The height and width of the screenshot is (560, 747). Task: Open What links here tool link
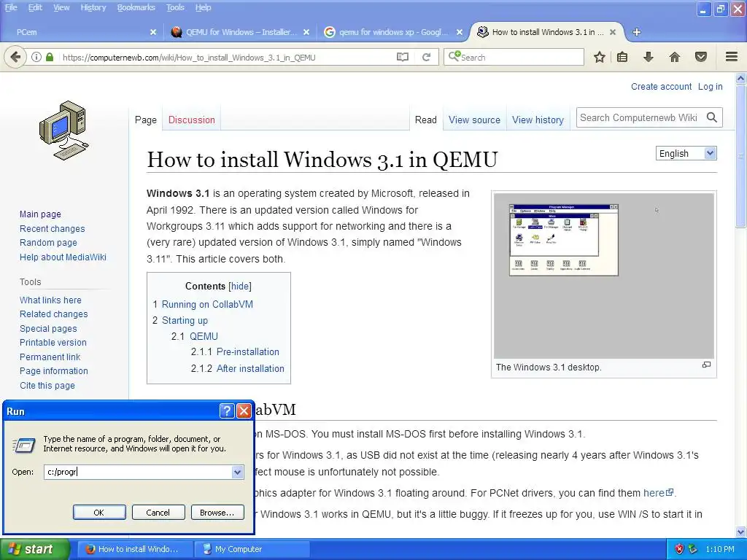tap(50, 300)
